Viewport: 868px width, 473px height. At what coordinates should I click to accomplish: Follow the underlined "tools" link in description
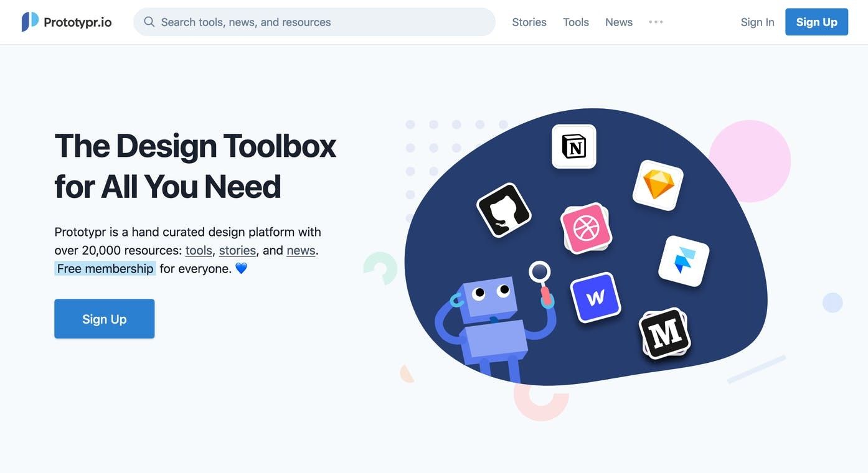coord(199,250)
